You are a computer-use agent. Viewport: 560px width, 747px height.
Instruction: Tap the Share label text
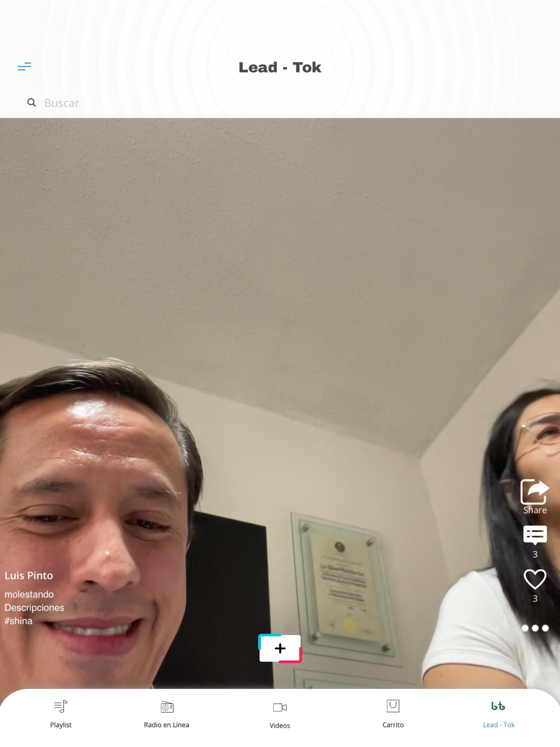[535, 510]
